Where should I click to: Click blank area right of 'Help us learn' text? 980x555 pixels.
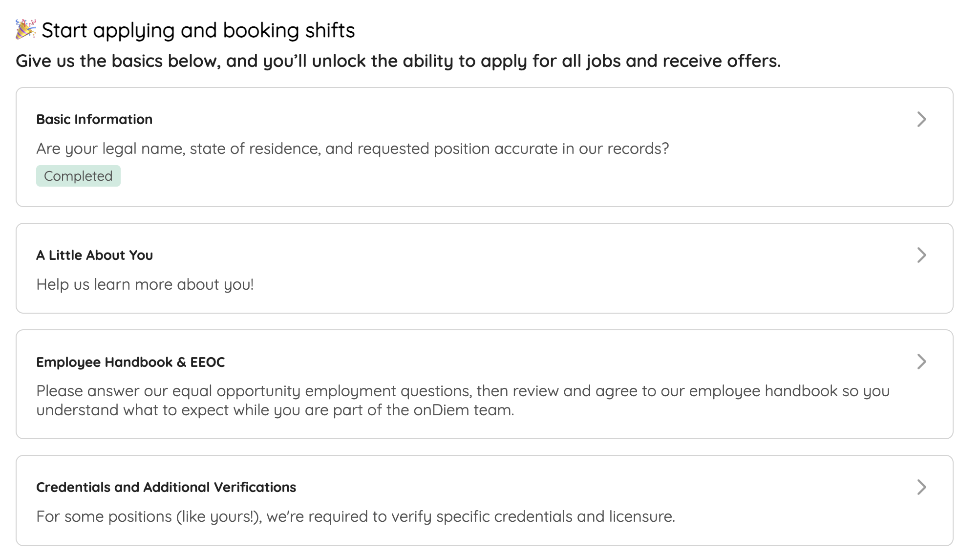click(537, 284)
